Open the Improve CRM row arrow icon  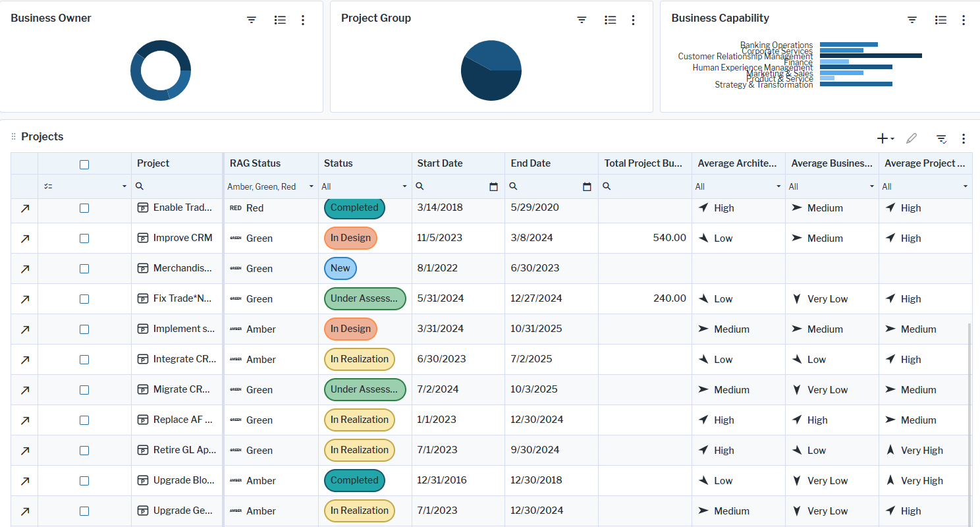tap(25, 238)
